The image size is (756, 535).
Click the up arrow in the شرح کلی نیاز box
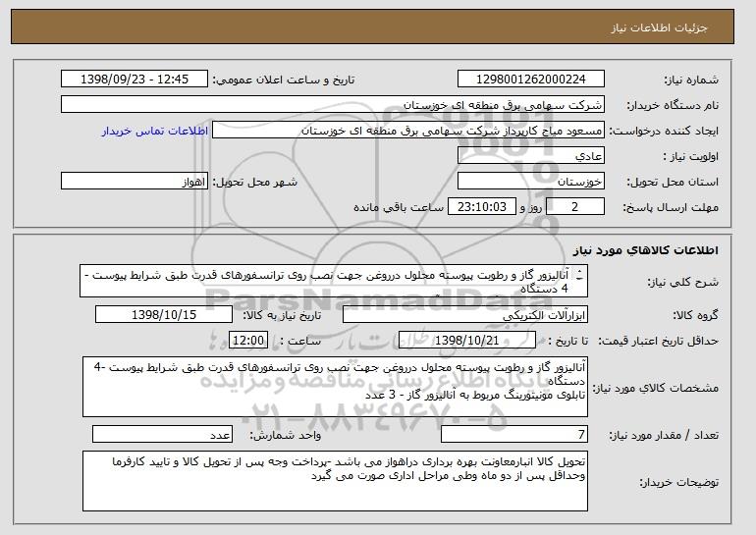pos(579,272)
